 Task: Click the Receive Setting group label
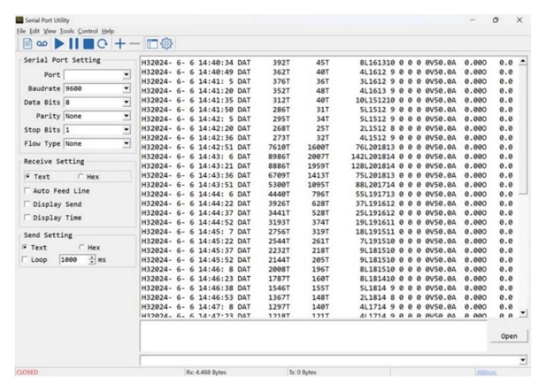pos(54,161)
